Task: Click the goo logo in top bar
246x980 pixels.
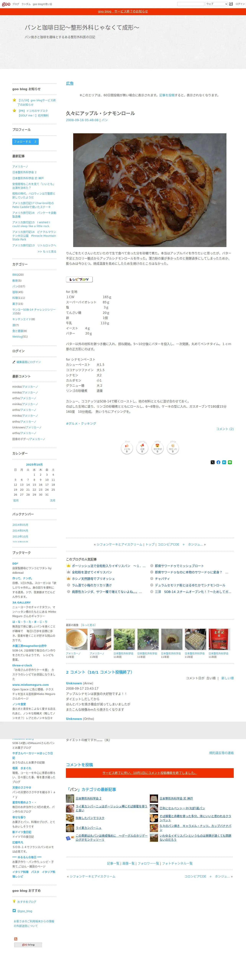Action: pyautogui.click(x=6, y=4)
